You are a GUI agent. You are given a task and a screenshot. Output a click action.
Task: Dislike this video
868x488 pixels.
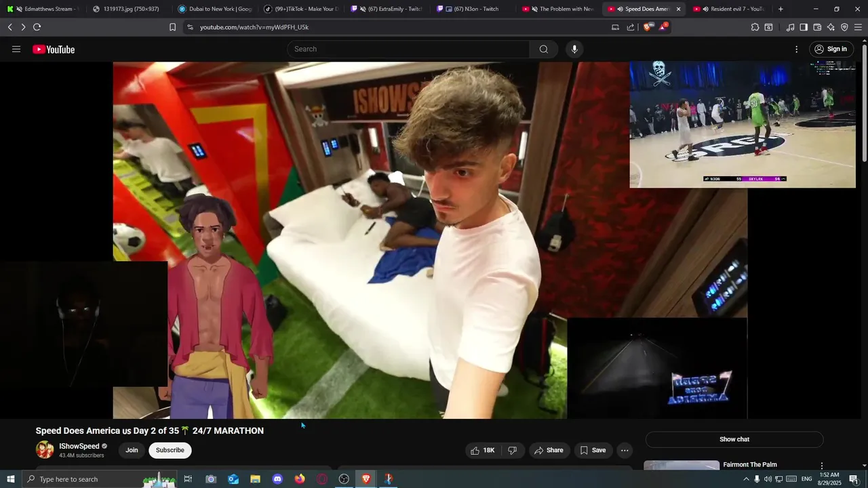pos(513,450)
